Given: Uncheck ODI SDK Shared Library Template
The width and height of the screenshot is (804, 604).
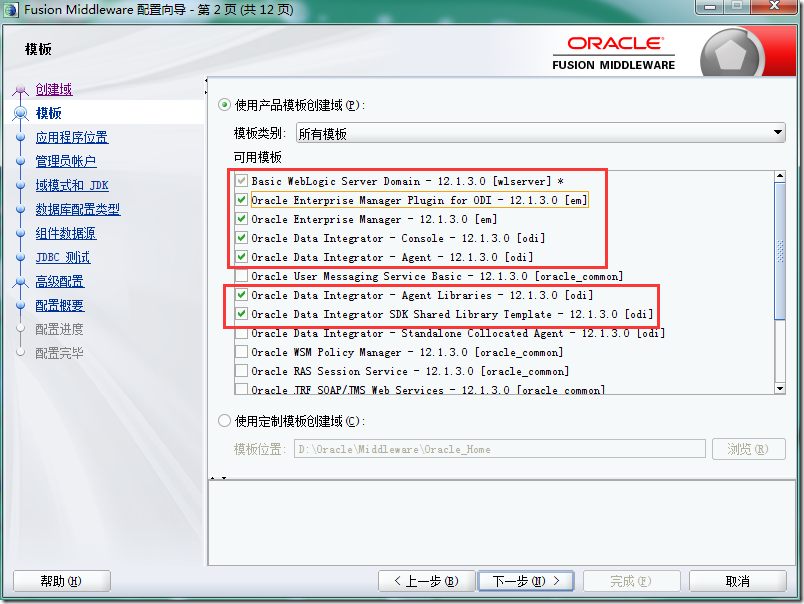Looking at the screenshot, I should coord(242,313).
